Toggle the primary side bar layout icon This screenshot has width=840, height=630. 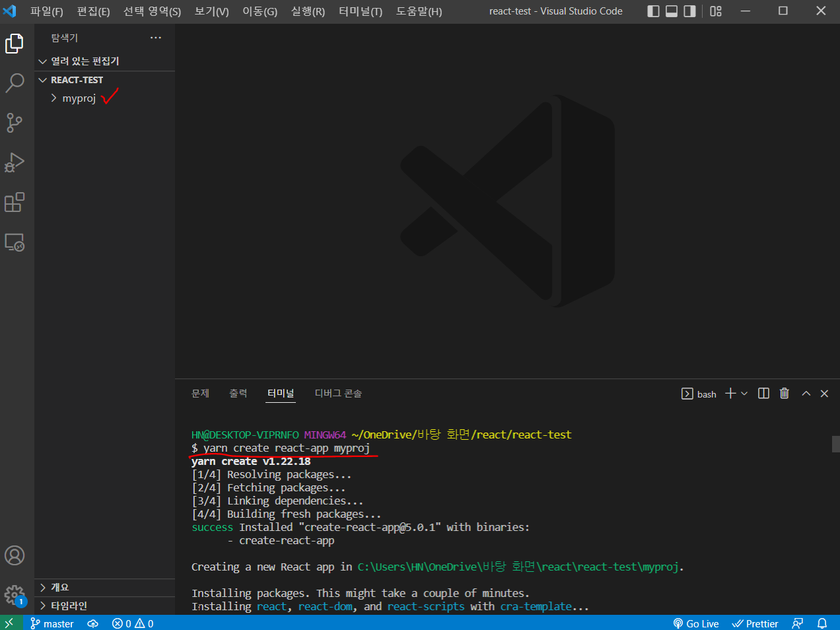point(653,11)
